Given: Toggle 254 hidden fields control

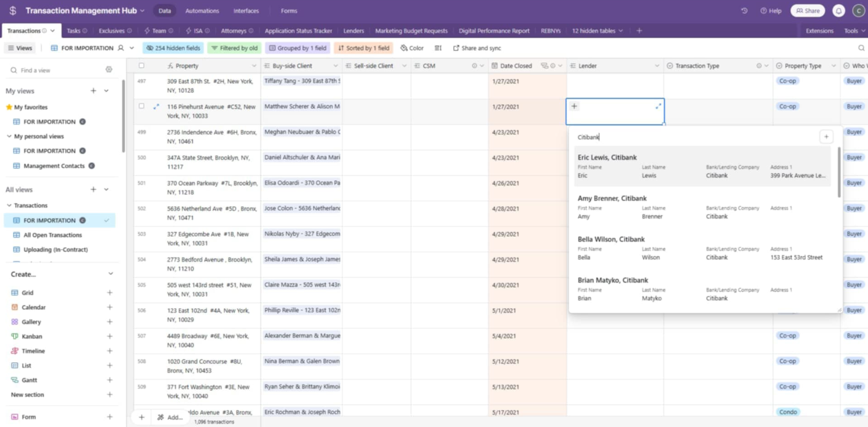Looking at the screenshot, I should coord(173,48).
